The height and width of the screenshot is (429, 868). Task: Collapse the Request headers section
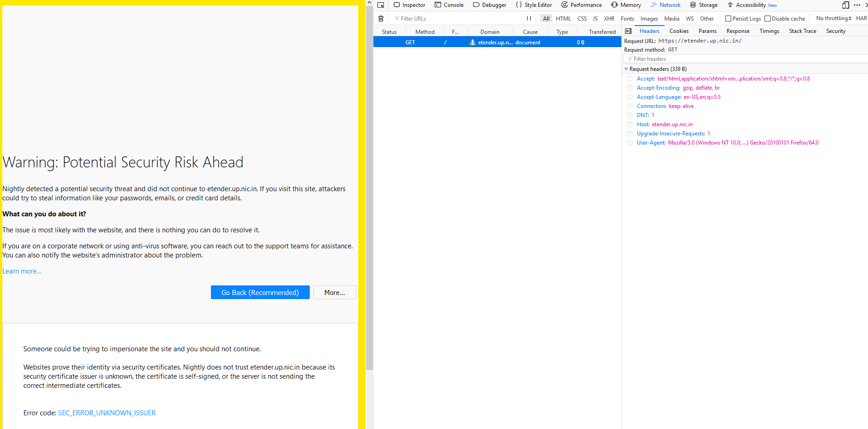(626, 69)
